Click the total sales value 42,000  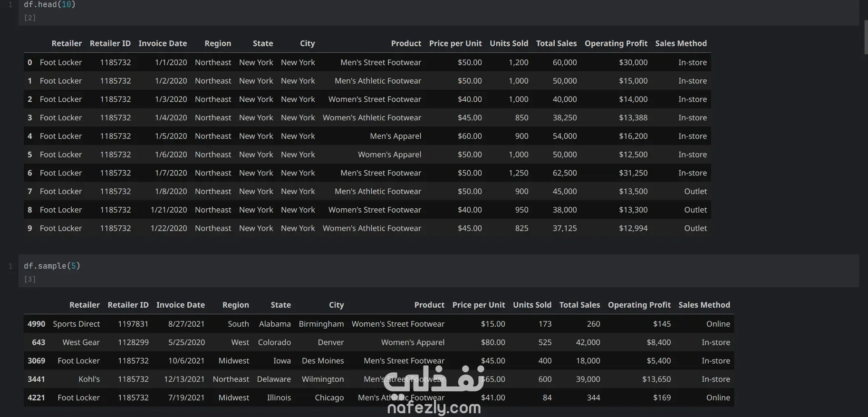pos(588,342)
